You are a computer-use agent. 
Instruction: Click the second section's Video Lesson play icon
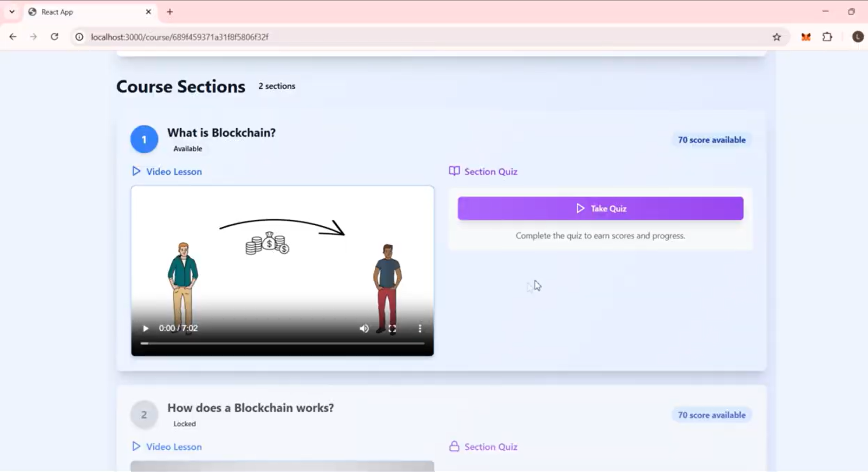[x=136, y=446]
